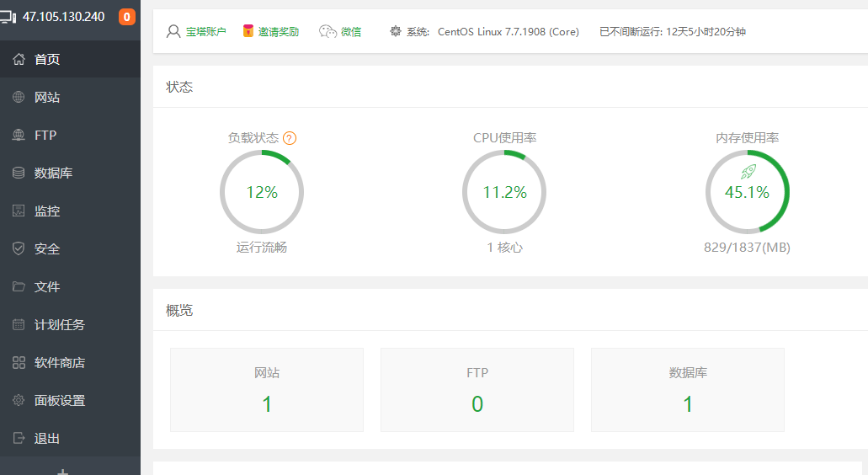The height and width of the screenshot is (475, 868).
Task: Click the plus icon at sidebar bottom
Action: [x=62, y=472]
